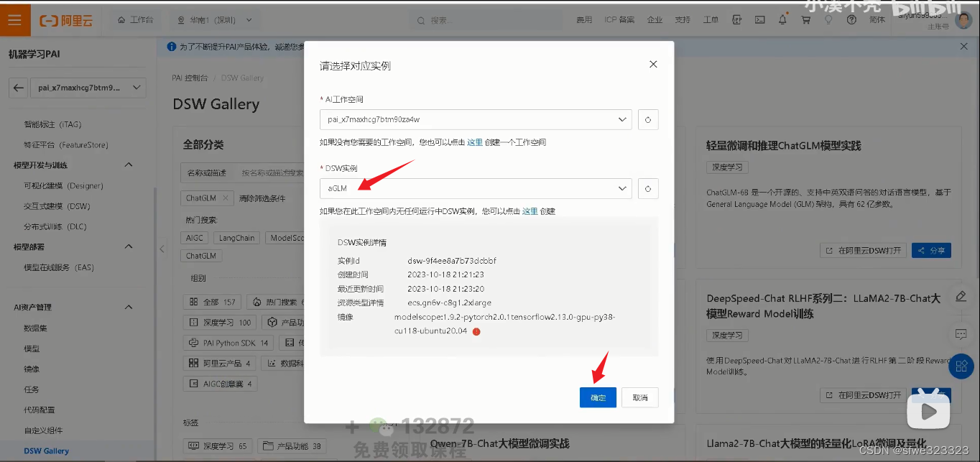
Task: Open 数据集 in sidebar
Action: [x=36, y=328]
